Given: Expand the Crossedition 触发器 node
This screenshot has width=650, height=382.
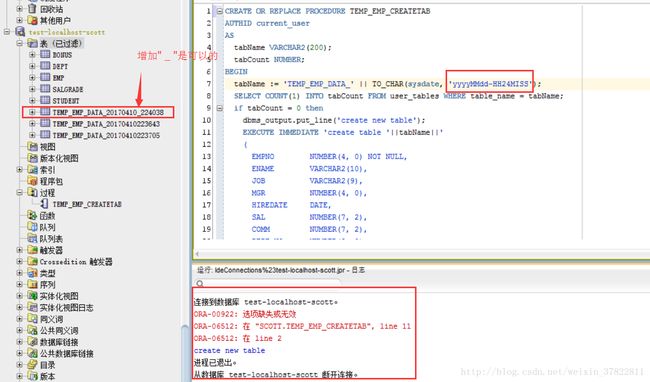Looking at the screenshot, I should point(19,261).
